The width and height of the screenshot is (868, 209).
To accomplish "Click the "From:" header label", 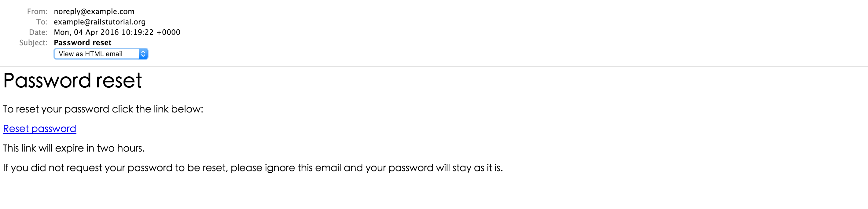I will [37, 12].
